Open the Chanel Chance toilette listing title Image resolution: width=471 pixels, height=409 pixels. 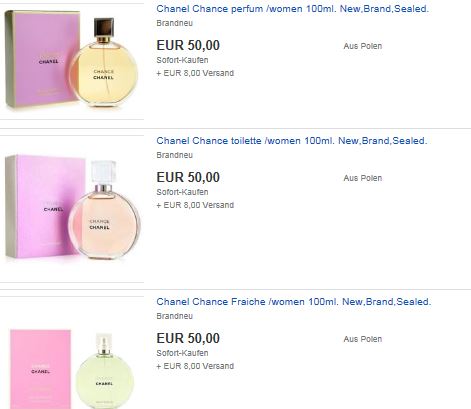(292, 141)
